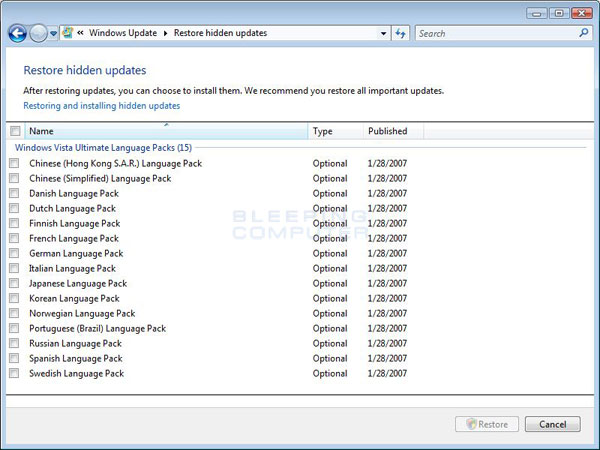The width and height of the screenshot is (600, 450).
Task: Open the recent pages dropdown arrow
Action: point(54,34)
